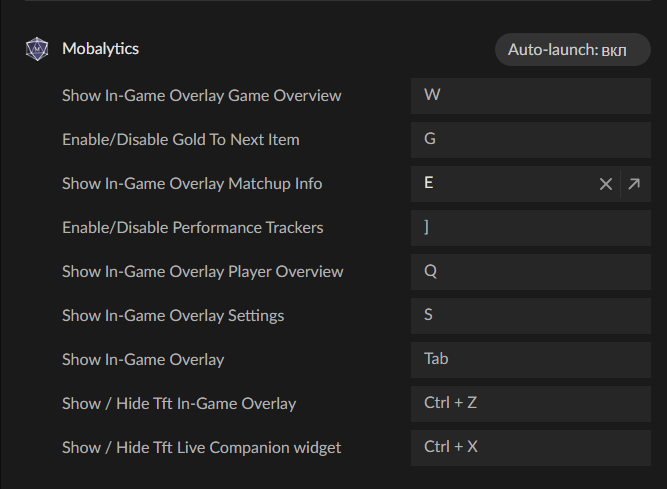The width and height of the screenshot is (667, 489).
Task: Edit the Tft Live Companion Ctrl + X hotkey
Action: click(530, 448)
